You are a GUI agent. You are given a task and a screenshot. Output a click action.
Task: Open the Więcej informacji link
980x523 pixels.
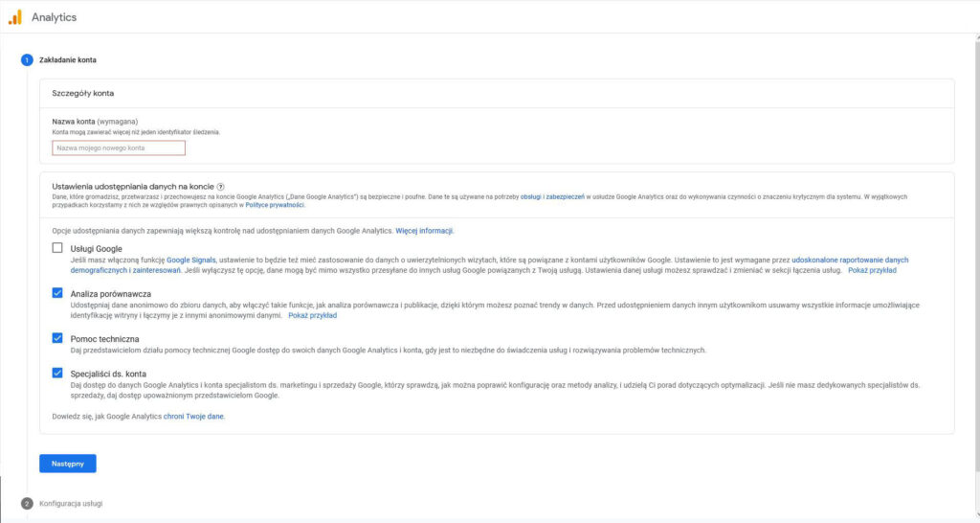(x=424, y=231)
